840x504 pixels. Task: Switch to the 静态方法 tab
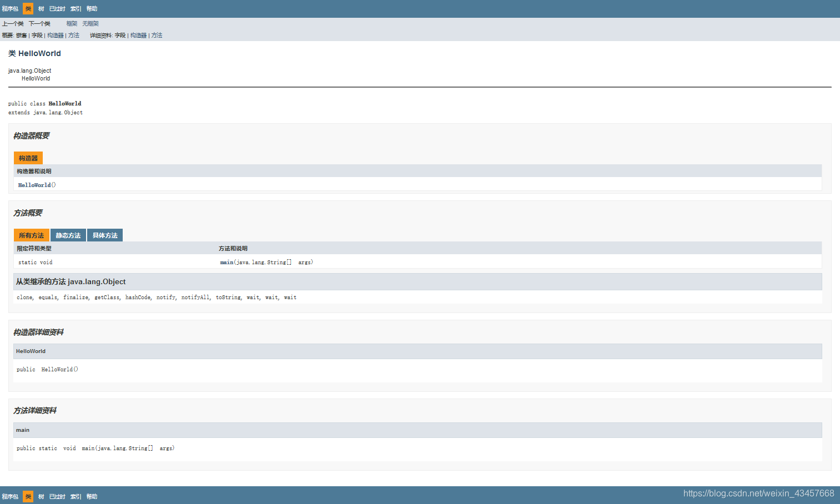(x=68, y=235)
